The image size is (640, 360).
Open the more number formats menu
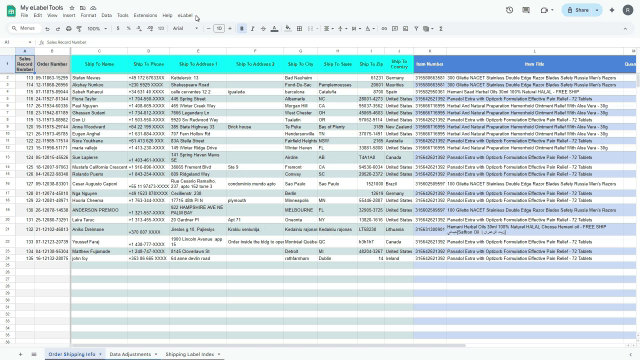click(161, 29)
